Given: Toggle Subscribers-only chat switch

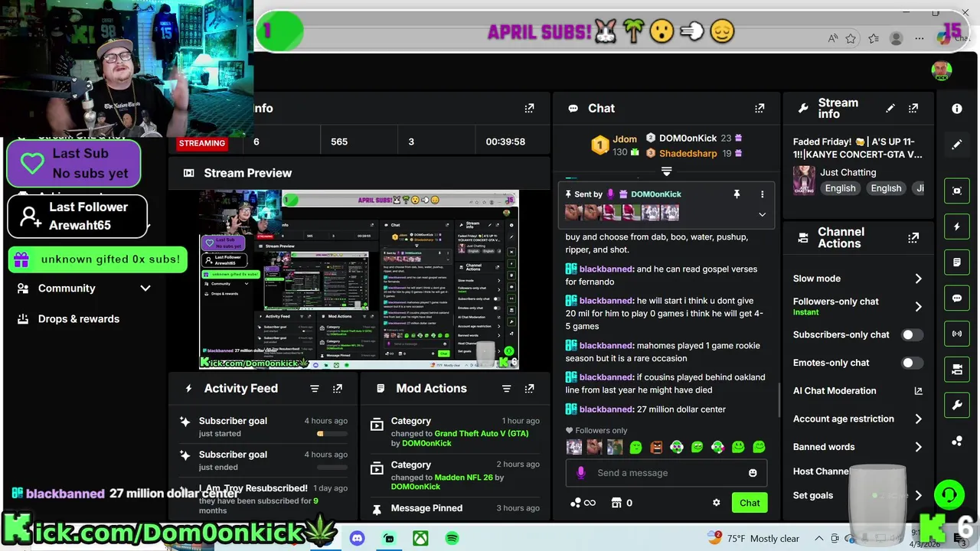Looking at the screenshot, I should point(911,334).
